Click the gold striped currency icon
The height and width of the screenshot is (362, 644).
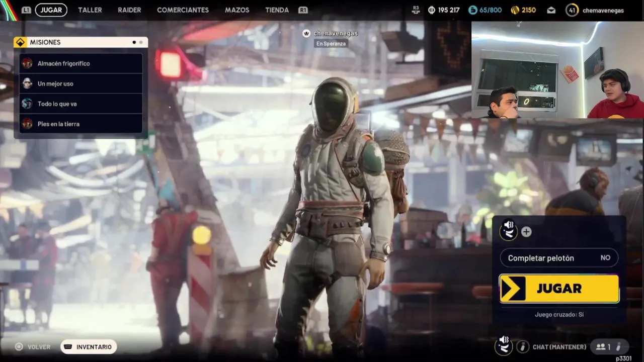click(515, 10)
